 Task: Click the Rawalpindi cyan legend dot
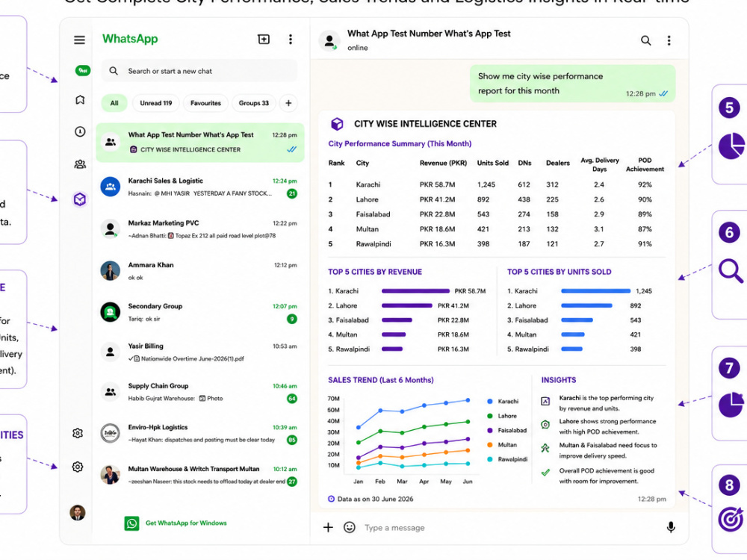(x=490, y=459)
